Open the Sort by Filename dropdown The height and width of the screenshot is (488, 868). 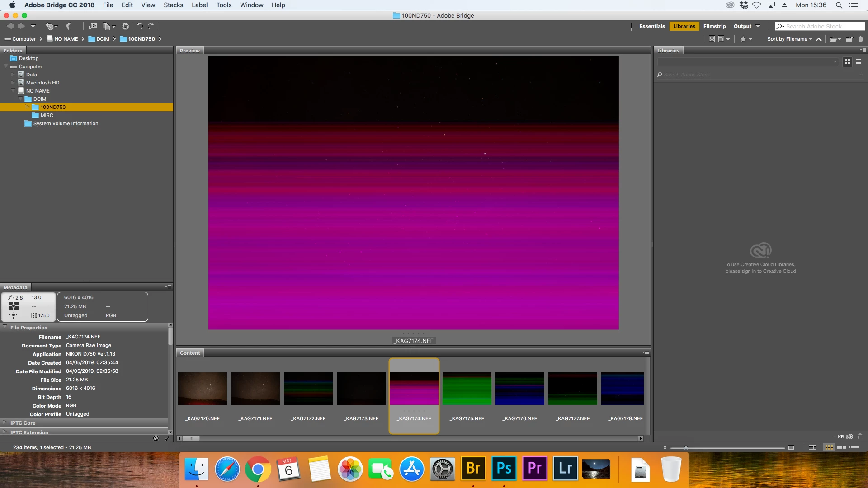coord(789,39)
